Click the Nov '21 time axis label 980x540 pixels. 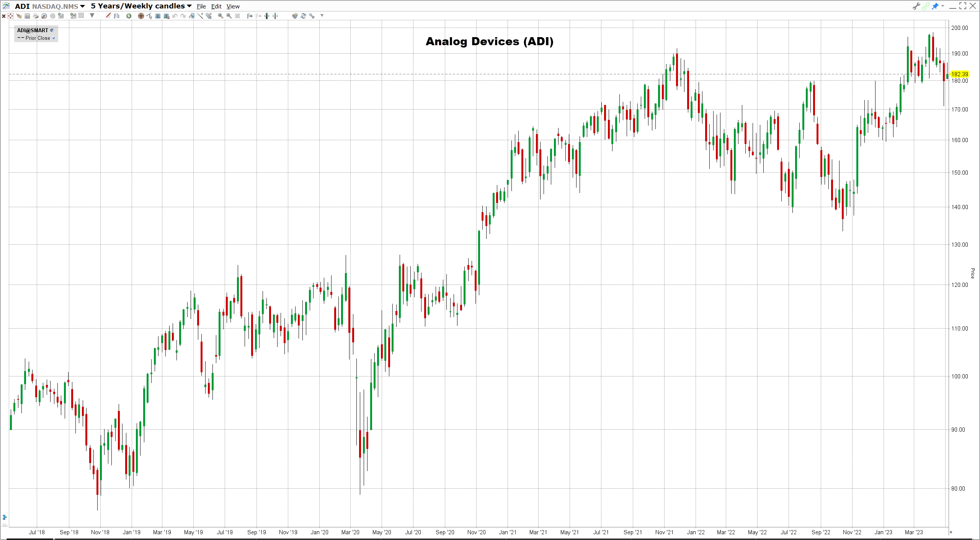point(664,532)
